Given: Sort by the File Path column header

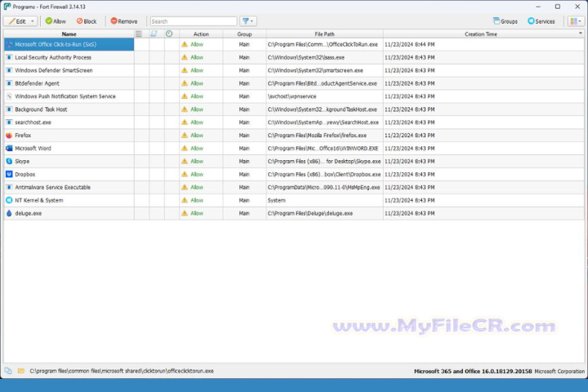Looking at the screenshot, I should click(324, 34).
